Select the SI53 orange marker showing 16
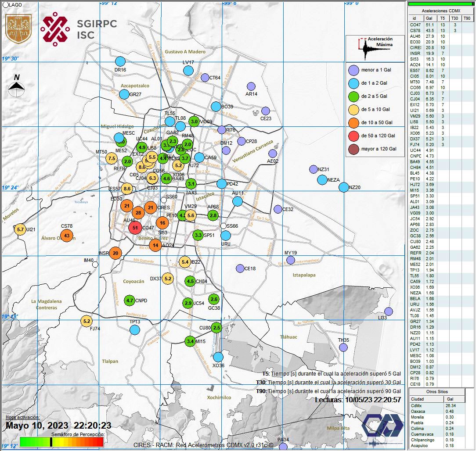 tap(162, 223)
